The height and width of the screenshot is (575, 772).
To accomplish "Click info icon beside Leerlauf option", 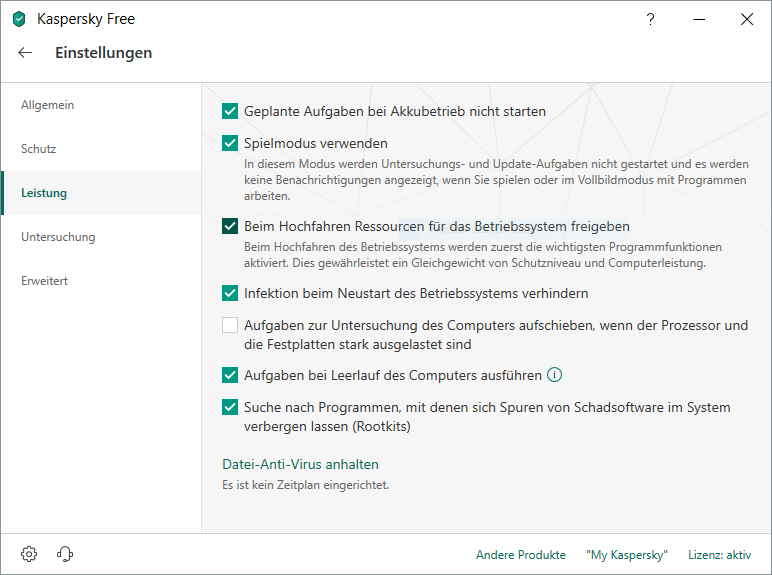I will 555,376.
